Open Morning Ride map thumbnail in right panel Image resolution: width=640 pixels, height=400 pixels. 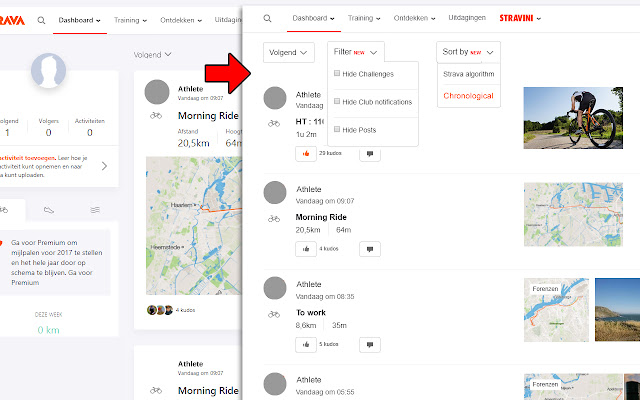(x=573, y=214)
